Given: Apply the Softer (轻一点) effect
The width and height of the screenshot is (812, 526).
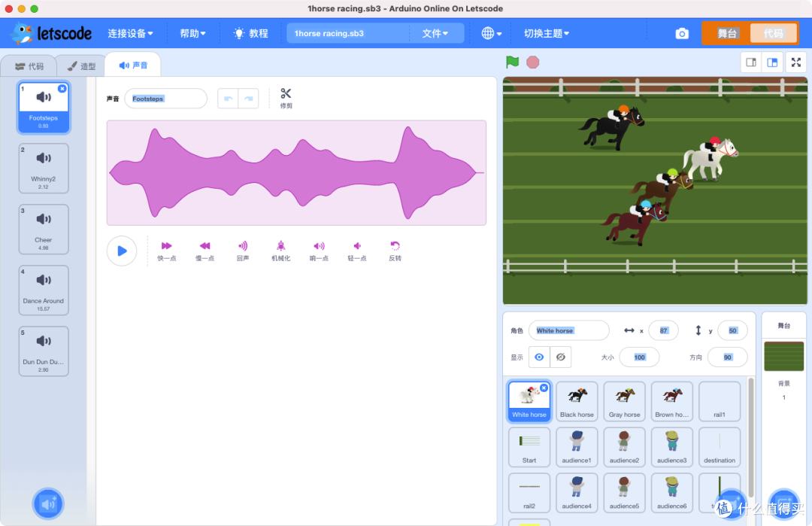Looking at the screenshot, I should tap(357, 251).
